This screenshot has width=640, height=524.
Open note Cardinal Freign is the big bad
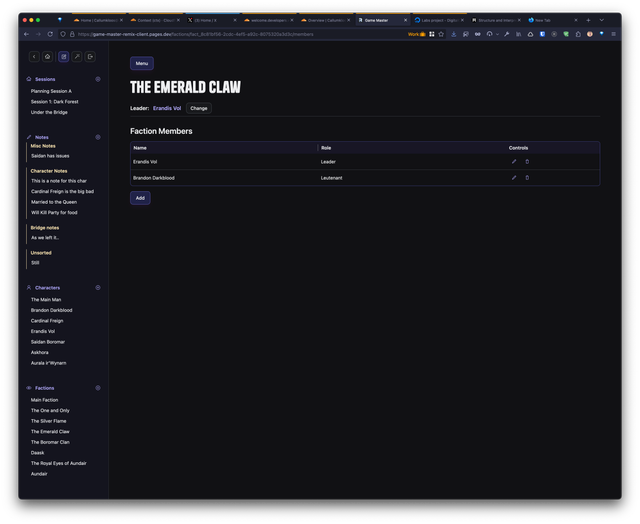(62, 191)
